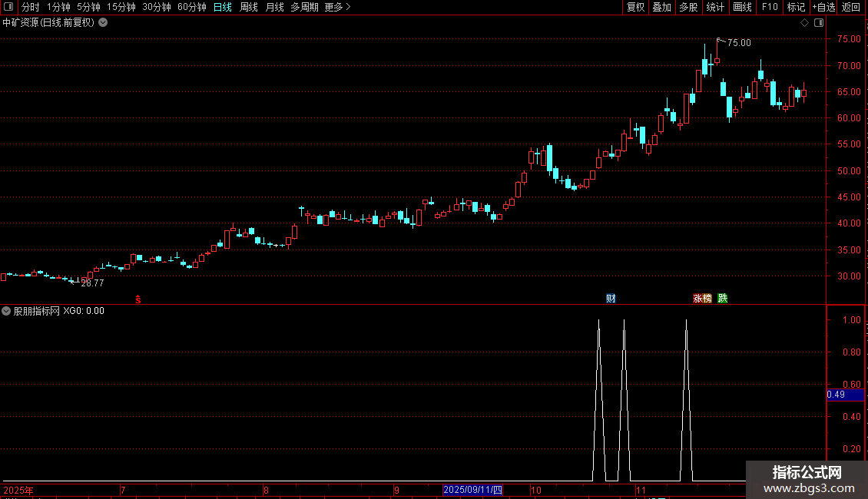The image size is (868, 499).
Task: Open the 复权 adjustment menu
Action: coord(635,7)
